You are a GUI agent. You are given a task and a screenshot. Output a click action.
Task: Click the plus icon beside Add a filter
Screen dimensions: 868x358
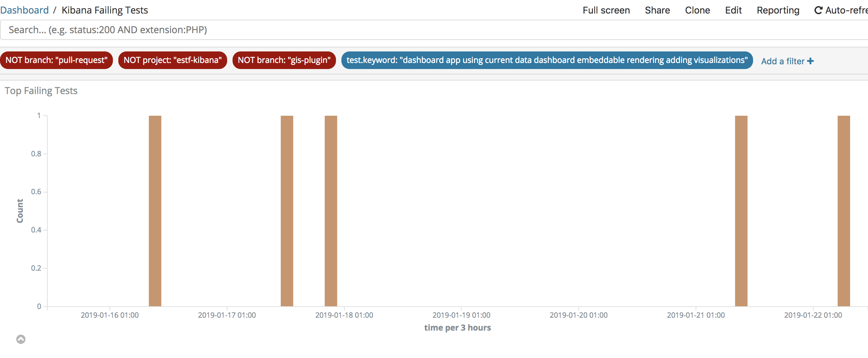click(810, 61)
